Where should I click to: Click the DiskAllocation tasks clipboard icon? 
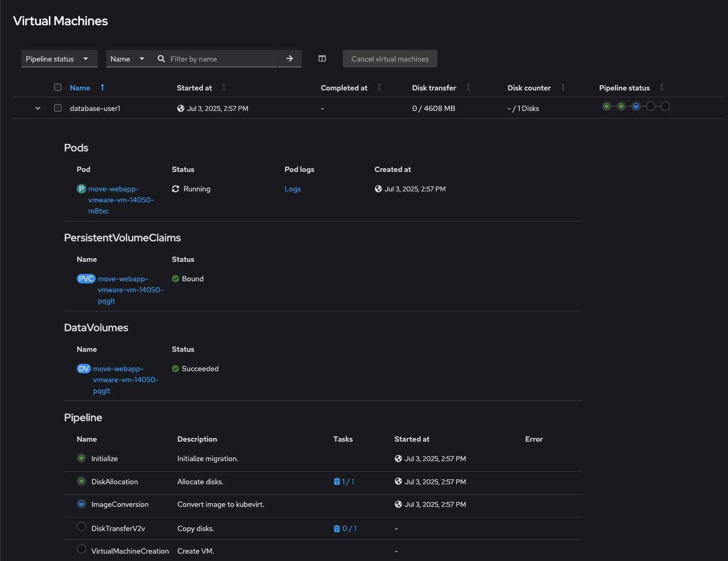[x=337, y=482]
